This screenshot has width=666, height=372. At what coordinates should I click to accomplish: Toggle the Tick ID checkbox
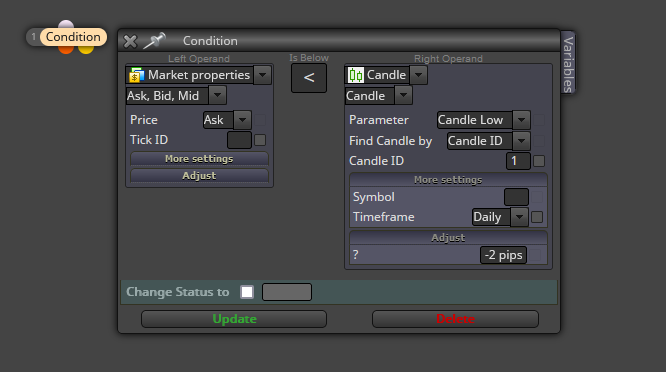pyautogui.click(x=260, y=140)
